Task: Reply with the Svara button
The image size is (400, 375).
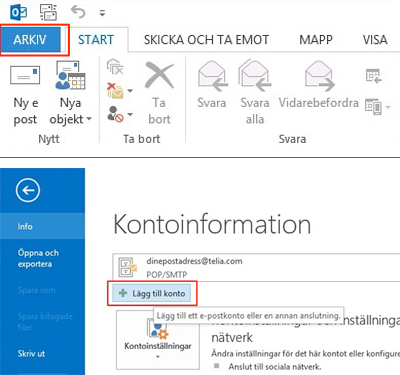Action: [212, 85]
